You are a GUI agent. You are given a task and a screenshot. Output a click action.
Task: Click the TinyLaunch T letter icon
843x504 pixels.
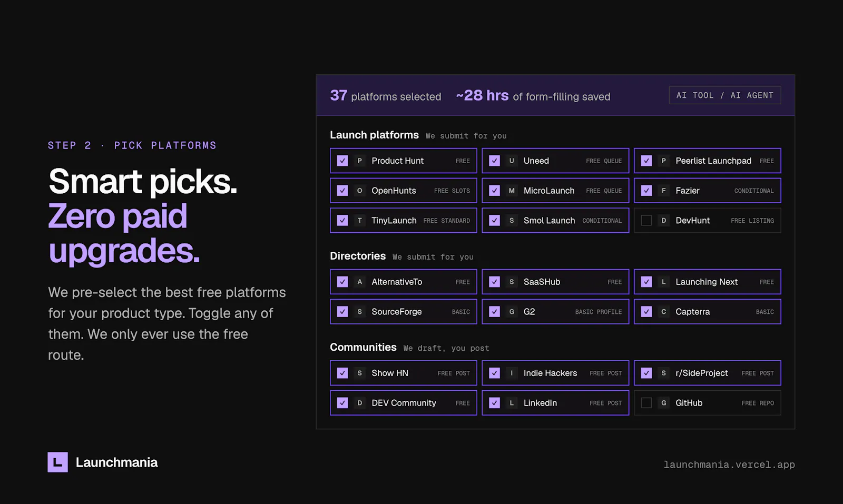[x=359, y=221]
